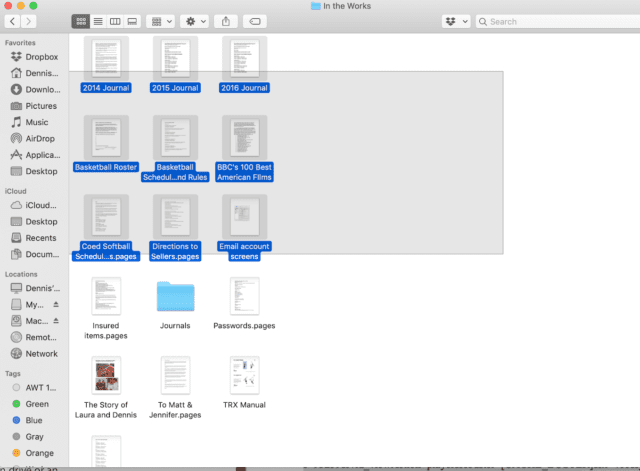This screenshot has width=640, height=471.
Task: Switch to list view in toolbar
Action: [x=97, y=21]
